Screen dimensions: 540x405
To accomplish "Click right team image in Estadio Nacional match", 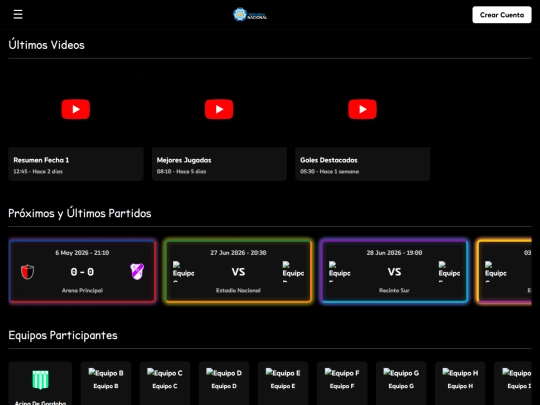I will [x=293, y=271].
